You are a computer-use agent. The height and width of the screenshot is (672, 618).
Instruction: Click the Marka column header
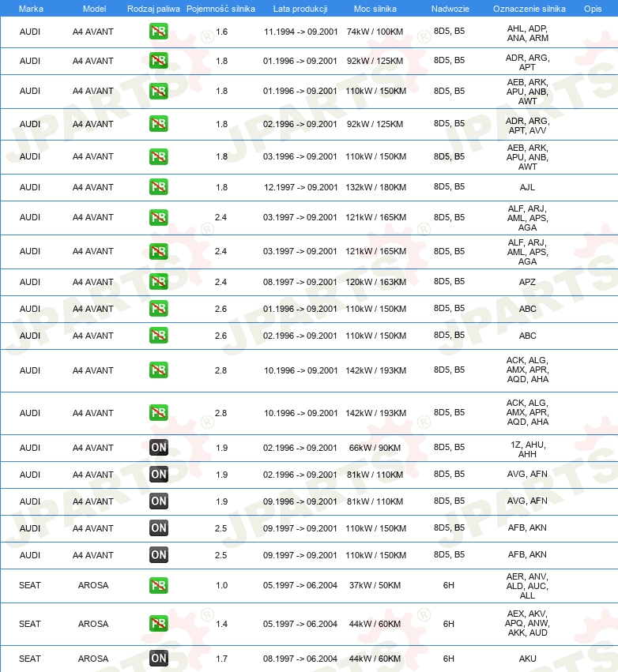click(x=31, y=9)
